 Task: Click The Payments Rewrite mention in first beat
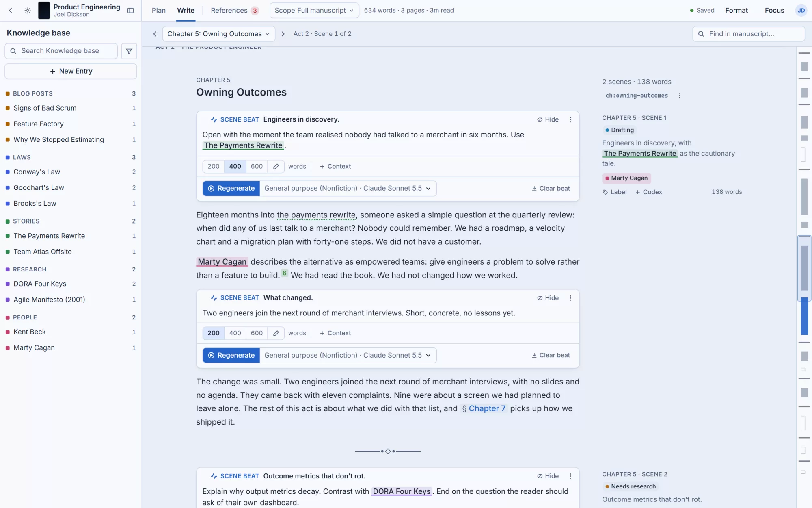(x=243, y=145)
